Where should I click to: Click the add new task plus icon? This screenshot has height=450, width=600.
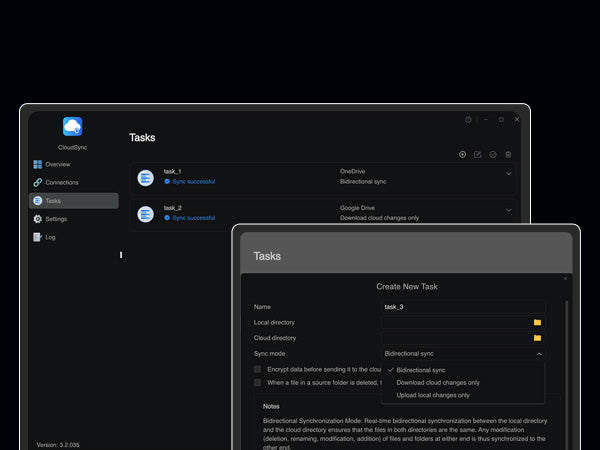coord(462,154)
